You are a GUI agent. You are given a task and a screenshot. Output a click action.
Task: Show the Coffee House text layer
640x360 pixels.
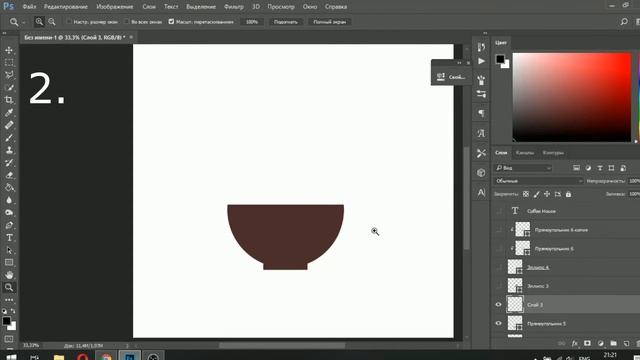pos(498,211)
